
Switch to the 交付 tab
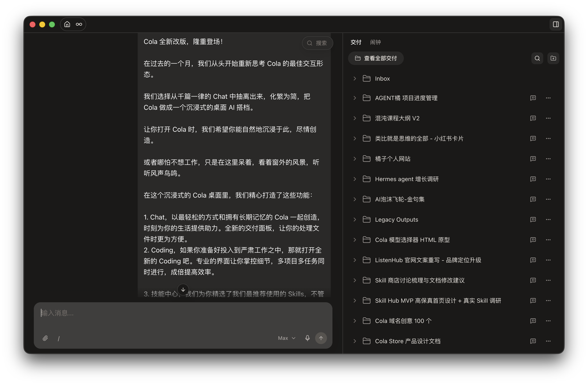pos(356,42)
